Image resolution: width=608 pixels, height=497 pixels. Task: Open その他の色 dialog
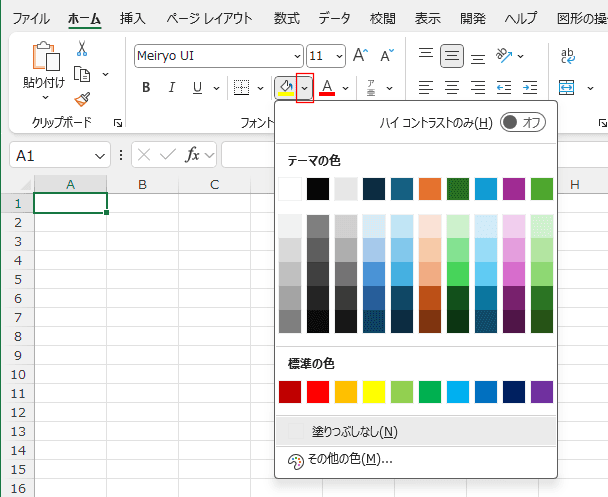(x=349, y=459)
